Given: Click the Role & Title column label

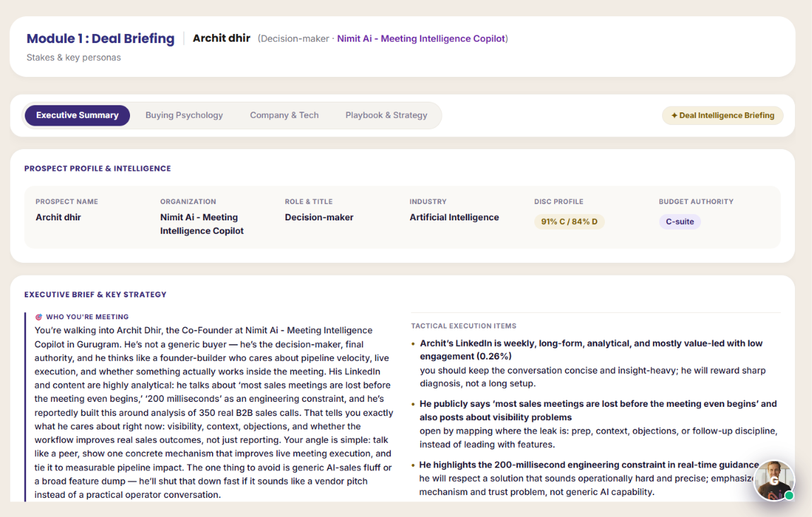Looking at the screenshot, I should click(309, 202).
